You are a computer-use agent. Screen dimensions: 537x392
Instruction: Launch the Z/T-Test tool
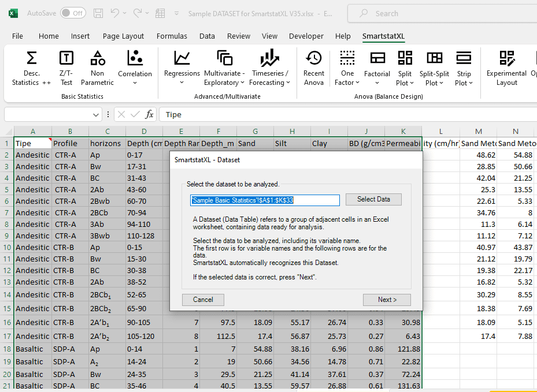pyautogui.click(x=66, y=68)
